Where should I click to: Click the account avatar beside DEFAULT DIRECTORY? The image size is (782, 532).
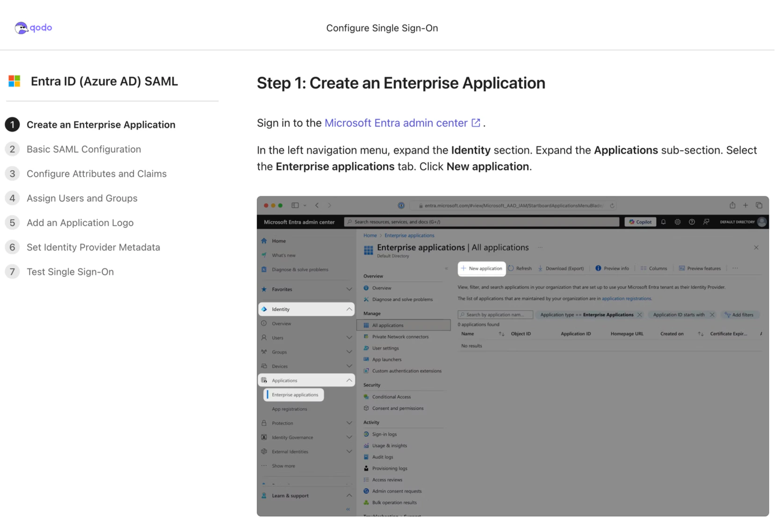pos(762,222)
